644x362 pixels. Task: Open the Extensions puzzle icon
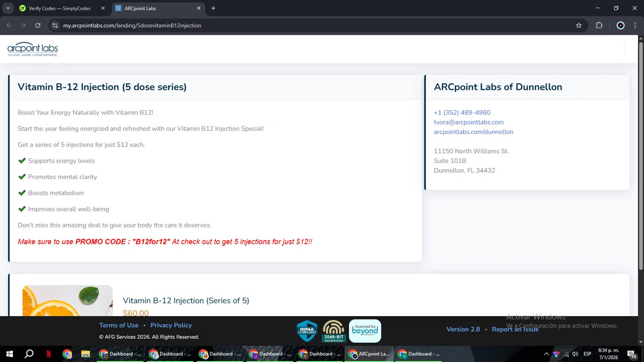click(x=599, y=25)
